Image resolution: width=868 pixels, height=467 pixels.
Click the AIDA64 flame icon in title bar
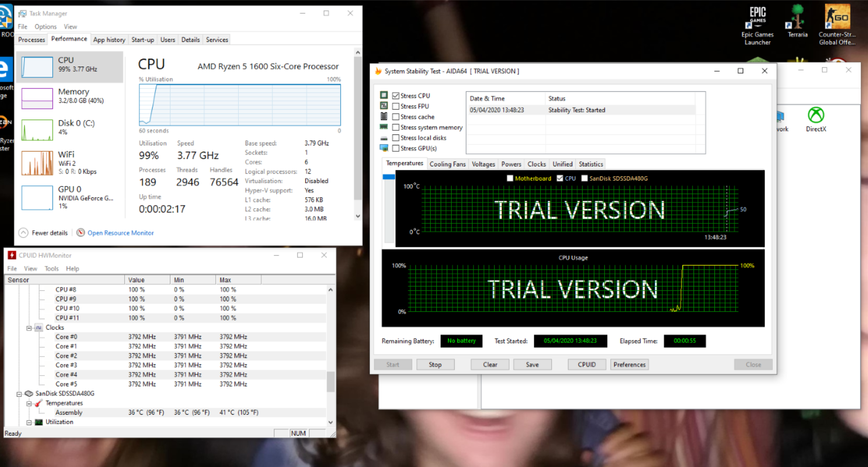click(378, 71)
